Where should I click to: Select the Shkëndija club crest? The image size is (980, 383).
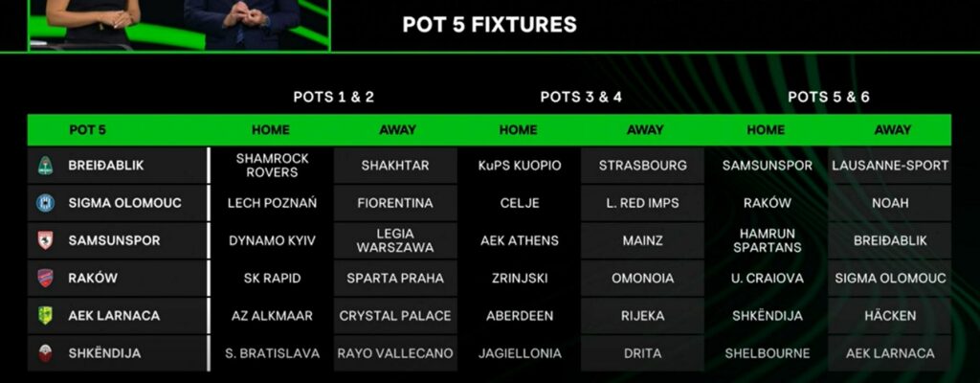point(44,353)
